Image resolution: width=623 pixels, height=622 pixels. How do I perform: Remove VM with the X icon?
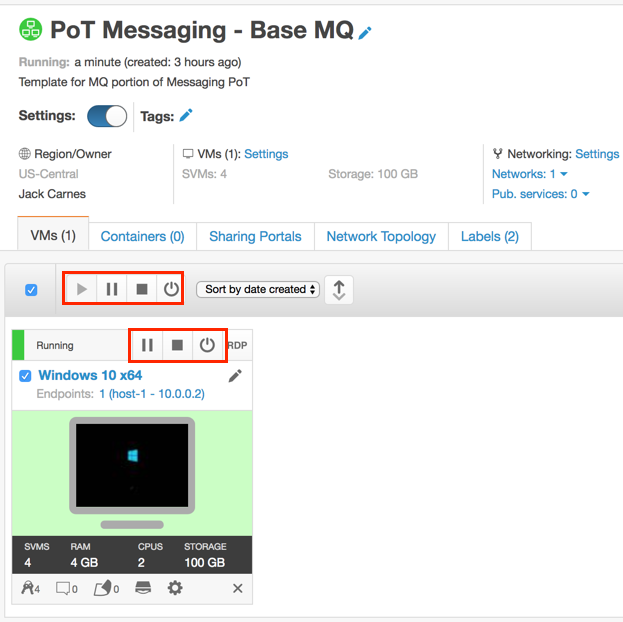(x=238, y=588)
